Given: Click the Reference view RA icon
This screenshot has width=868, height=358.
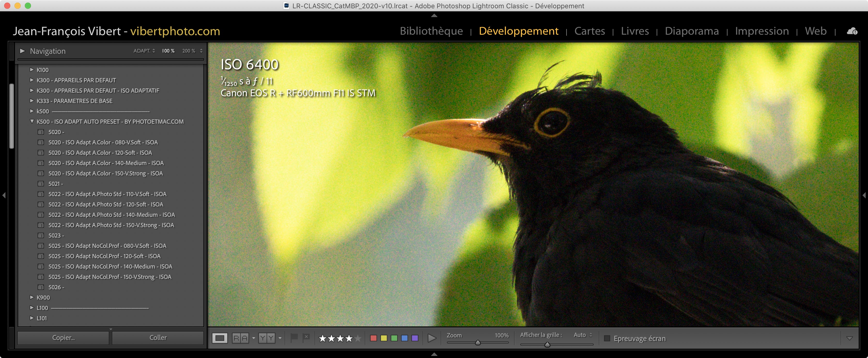Looking at the screenshot, I should [240, 338].
